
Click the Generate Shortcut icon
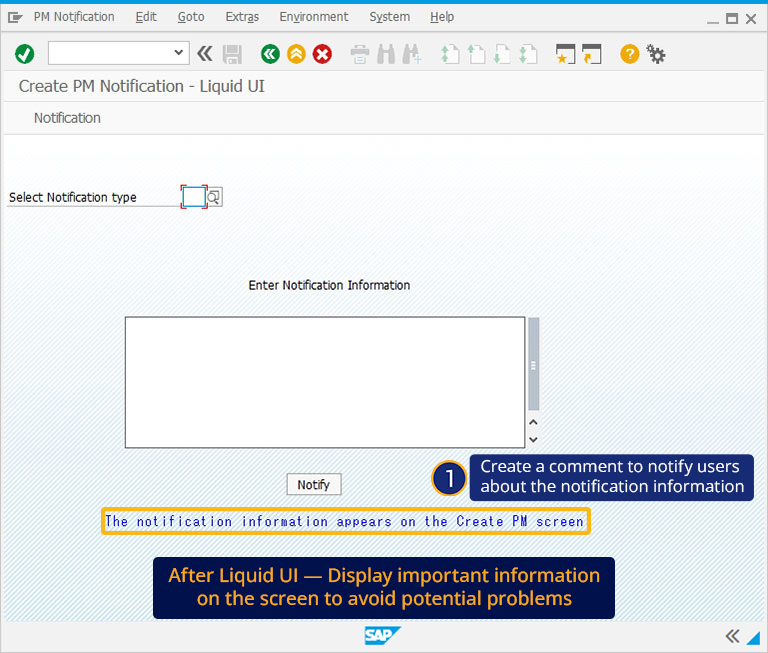pos(592,54)
